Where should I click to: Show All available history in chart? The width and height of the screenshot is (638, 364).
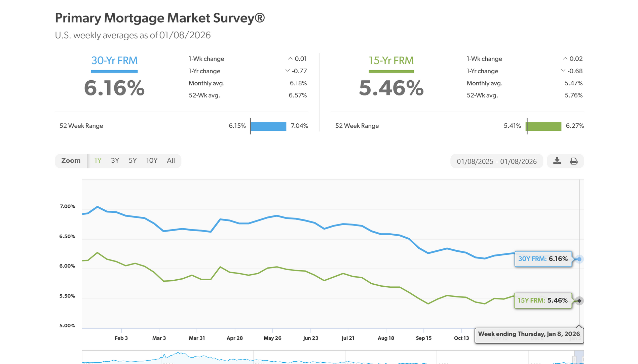(171, 161)
